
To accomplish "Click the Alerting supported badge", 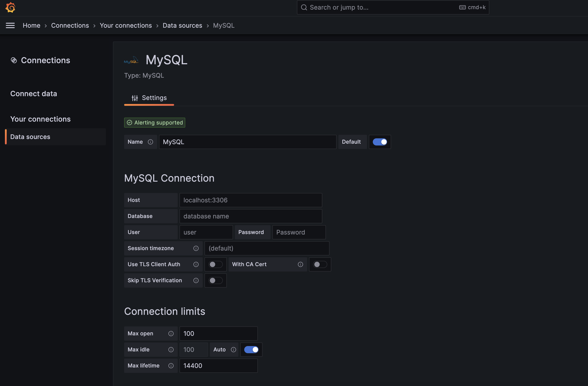I will (x=155, y=122).
